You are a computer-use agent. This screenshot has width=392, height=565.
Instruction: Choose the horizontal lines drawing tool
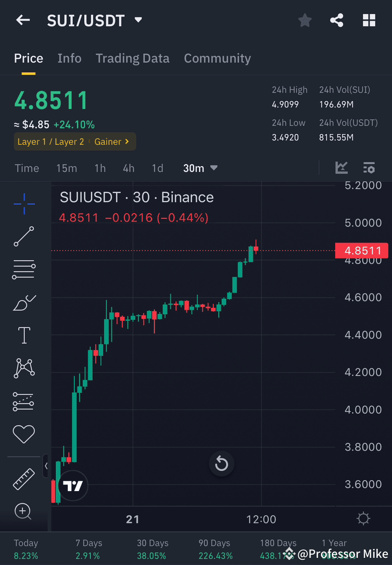(24, 269)
